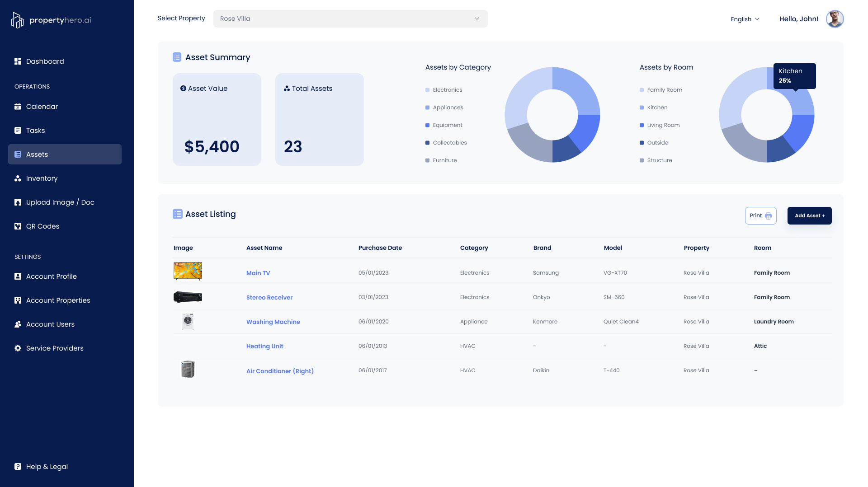Click the Asset Summary header icon

[177, 57]
